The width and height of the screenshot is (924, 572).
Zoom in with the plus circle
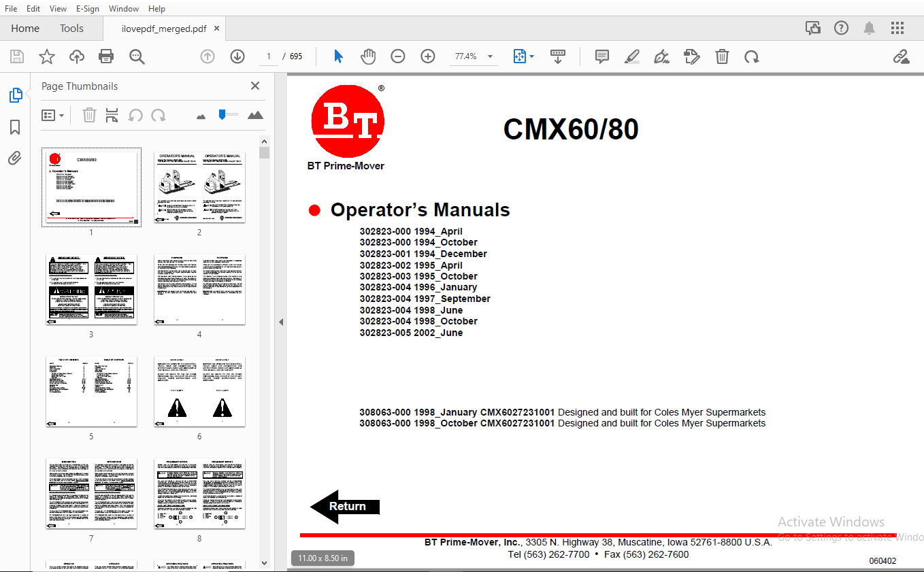(428, 56)
